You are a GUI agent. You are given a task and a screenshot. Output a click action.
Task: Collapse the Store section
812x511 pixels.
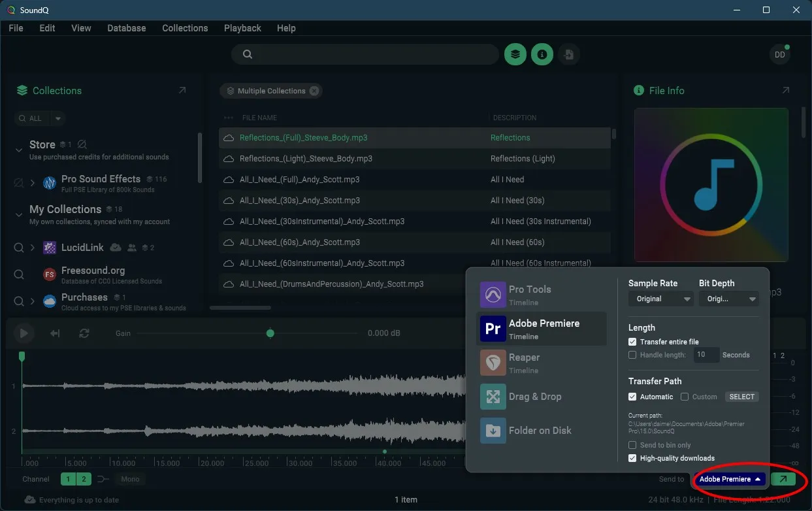tap(18, 150)
